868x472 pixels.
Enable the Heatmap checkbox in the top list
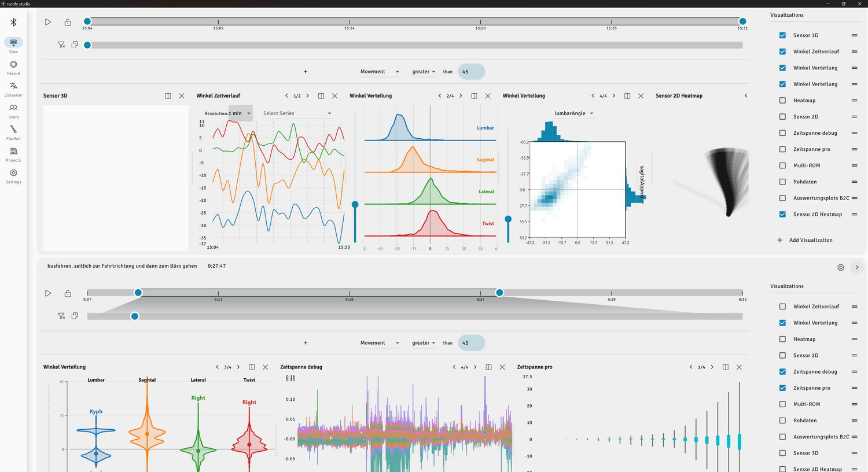tap(782, 101)
